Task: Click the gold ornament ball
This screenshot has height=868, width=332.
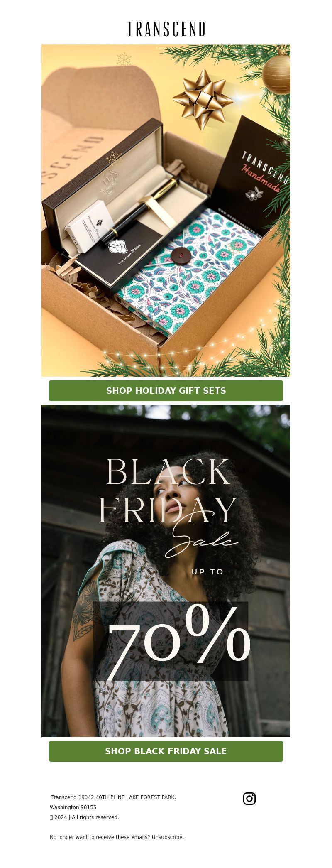Action: click(x=276, y=73)
